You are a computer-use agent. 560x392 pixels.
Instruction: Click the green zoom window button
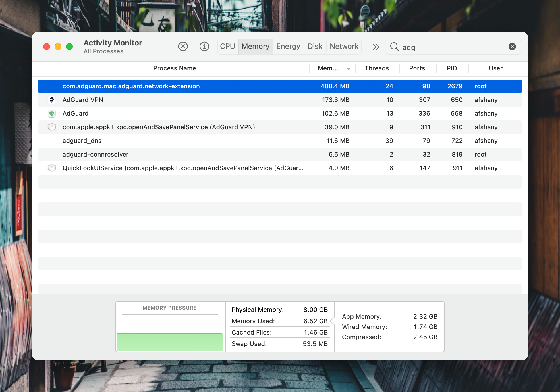point(69,47)
